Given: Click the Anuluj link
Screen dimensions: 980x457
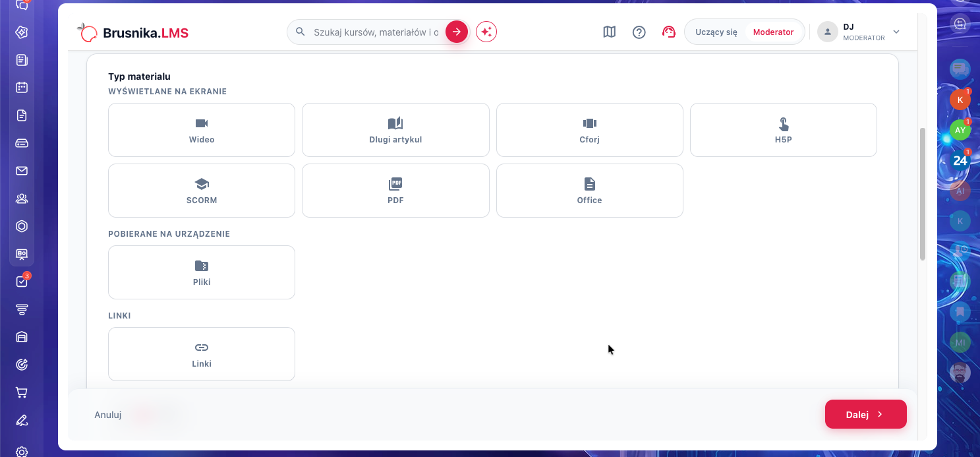Looking at the screenshot, I should click(108, 415).
